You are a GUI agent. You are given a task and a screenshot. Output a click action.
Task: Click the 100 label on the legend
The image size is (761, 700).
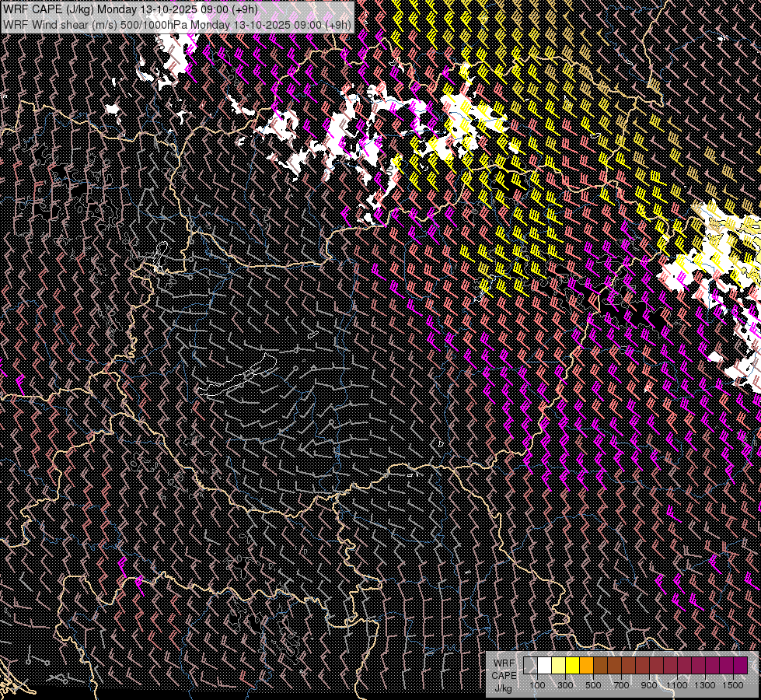tap(537, 685)
